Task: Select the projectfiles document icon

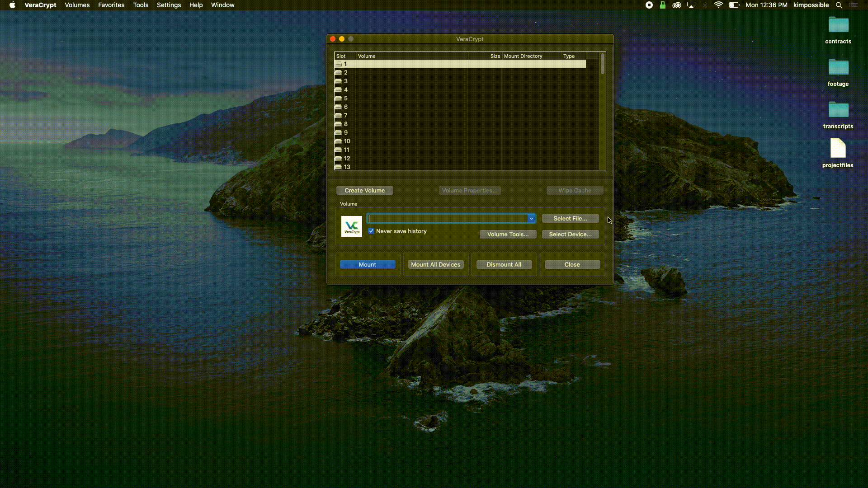Action: click(x=837, y=149)
